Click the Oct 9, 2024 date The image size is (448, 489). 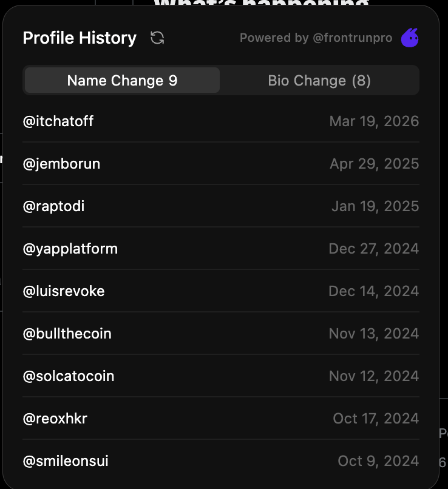pos(378,461)
